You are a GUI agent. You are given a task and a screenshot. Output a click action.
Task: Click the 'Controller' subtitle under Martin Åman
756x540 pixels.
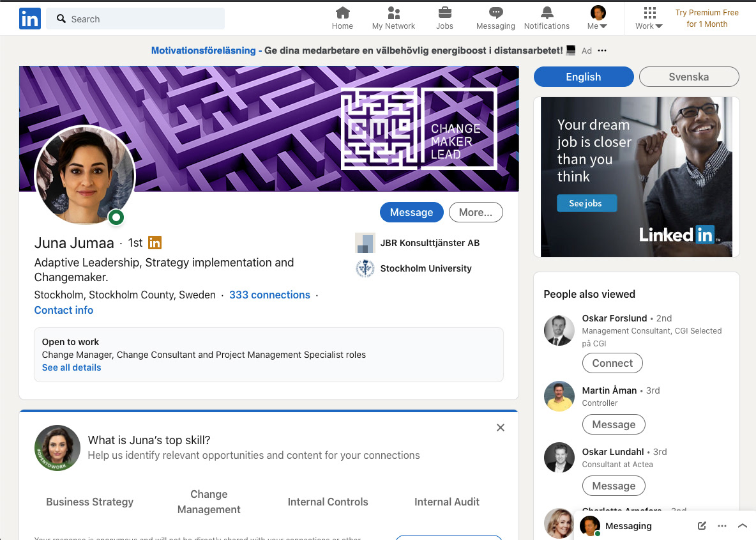click(600, 403)
